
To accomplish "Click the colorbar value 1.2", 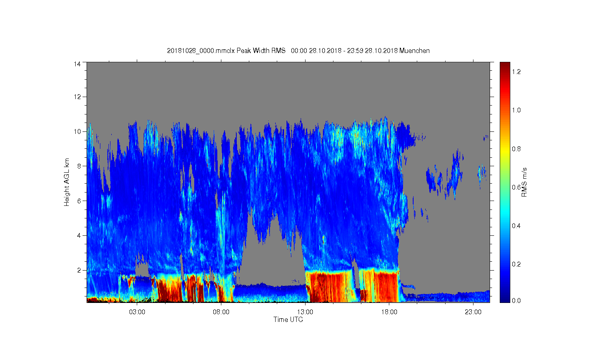I will [516, 72].
